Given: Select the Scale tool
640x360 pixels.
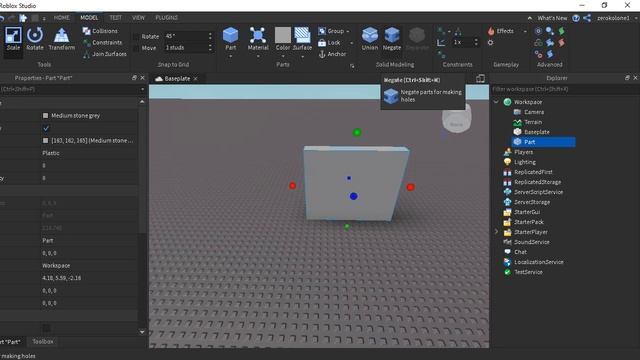Looking at the screenshot, I should pos(13,39).
